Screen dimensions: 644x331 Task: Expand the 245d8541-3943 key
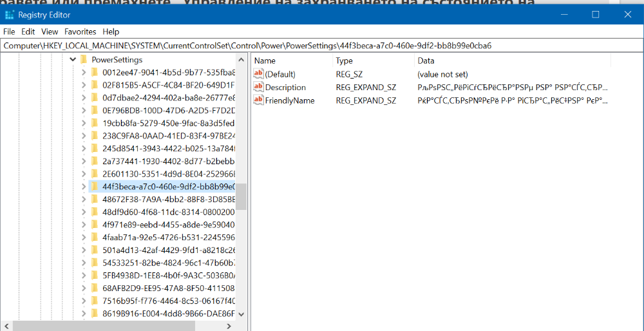84,148
